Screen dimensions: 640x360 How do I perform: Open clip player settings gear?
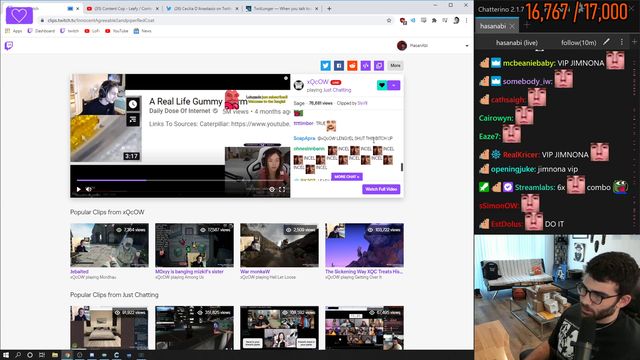272,189
